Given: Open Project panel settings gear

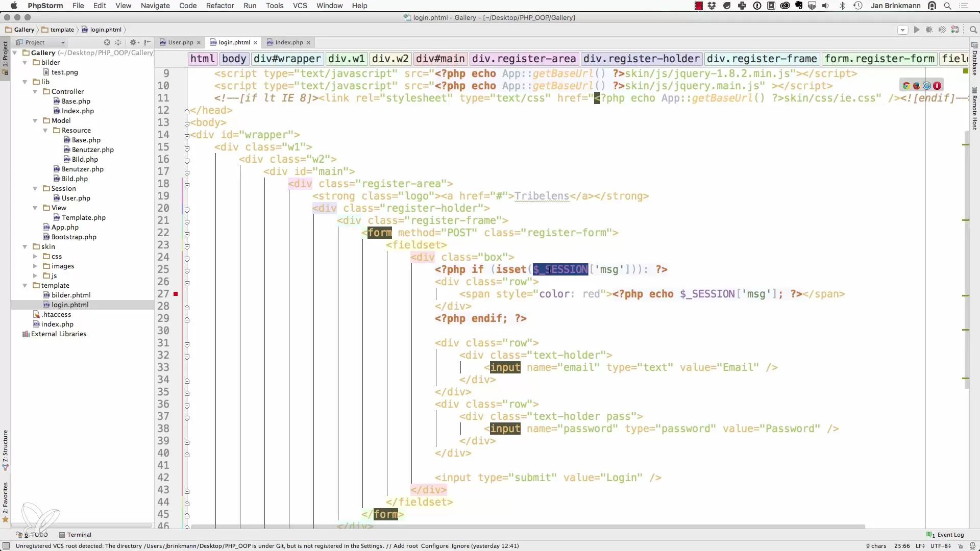Looking at the screenshot, I should tap(134, 42).
